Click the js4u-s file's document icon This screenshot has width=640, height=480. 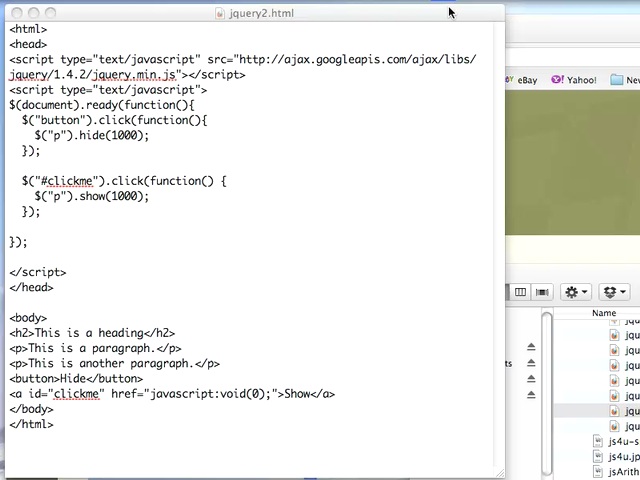(598, 441)
